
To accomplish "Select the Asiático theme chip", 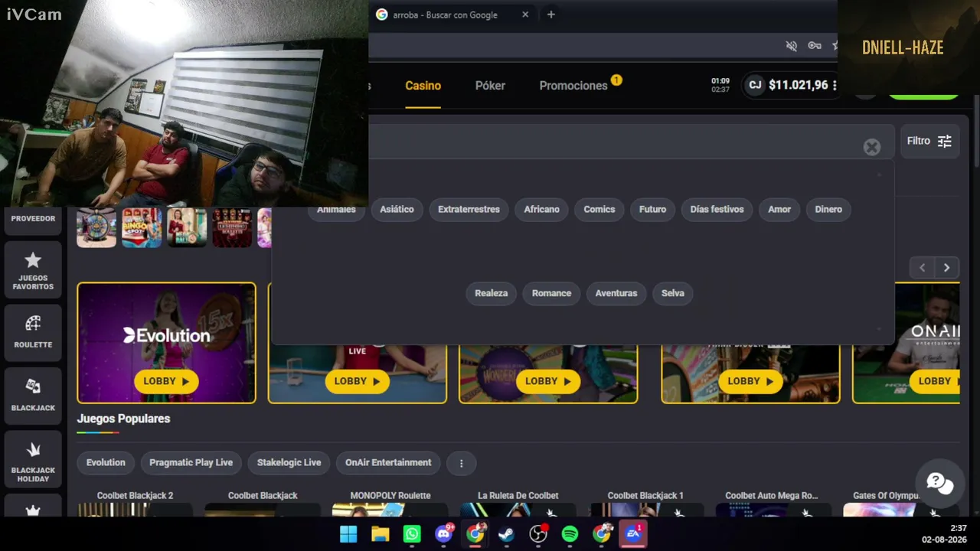I will tap(397, 210).
